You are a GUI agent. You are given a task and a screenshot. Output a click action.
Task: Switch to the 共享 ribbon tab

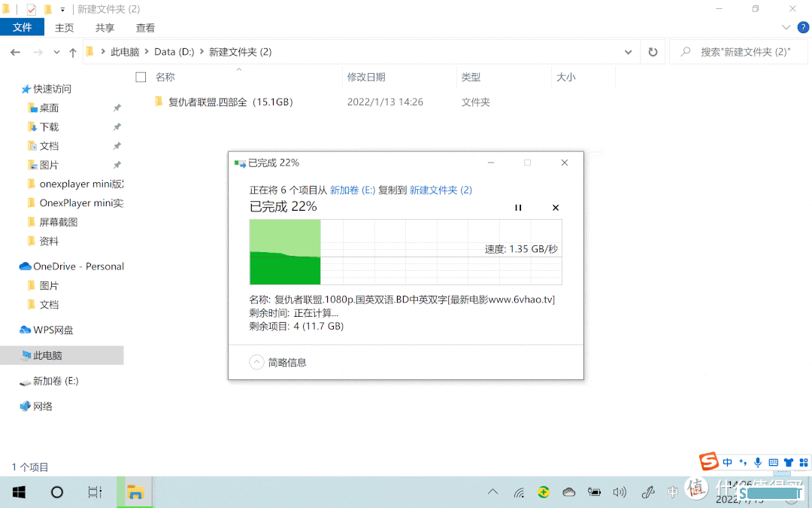105,28
